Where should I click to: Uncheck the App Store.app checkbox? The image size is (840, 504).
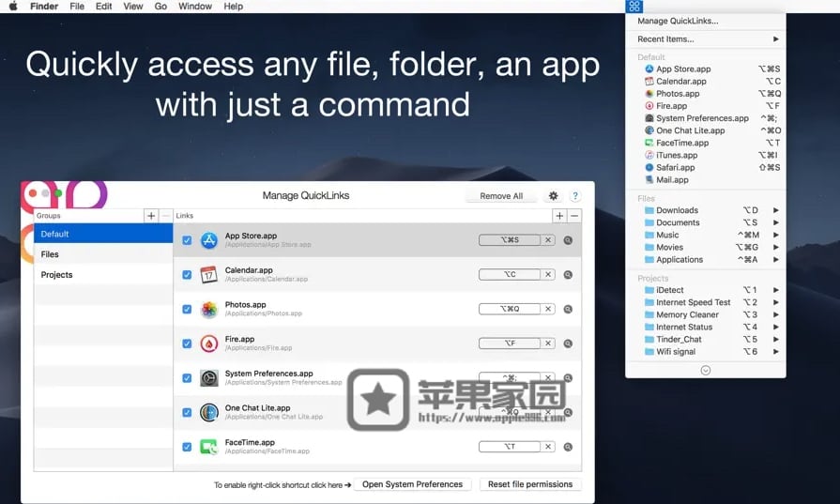[187, 240]
